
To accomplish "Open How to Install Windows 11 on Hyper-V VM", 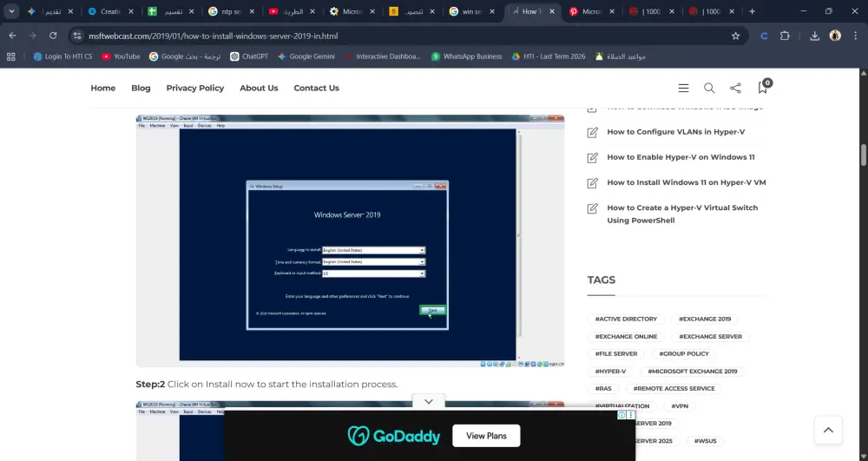I will 687,182.
